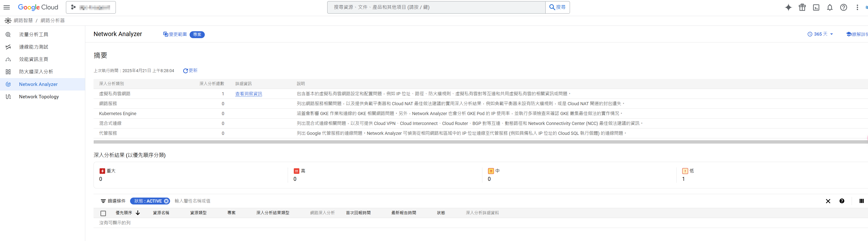Screen dimensions: 868x241
Task: Click the 更新 refresh button
Action: tap(190, 71)
